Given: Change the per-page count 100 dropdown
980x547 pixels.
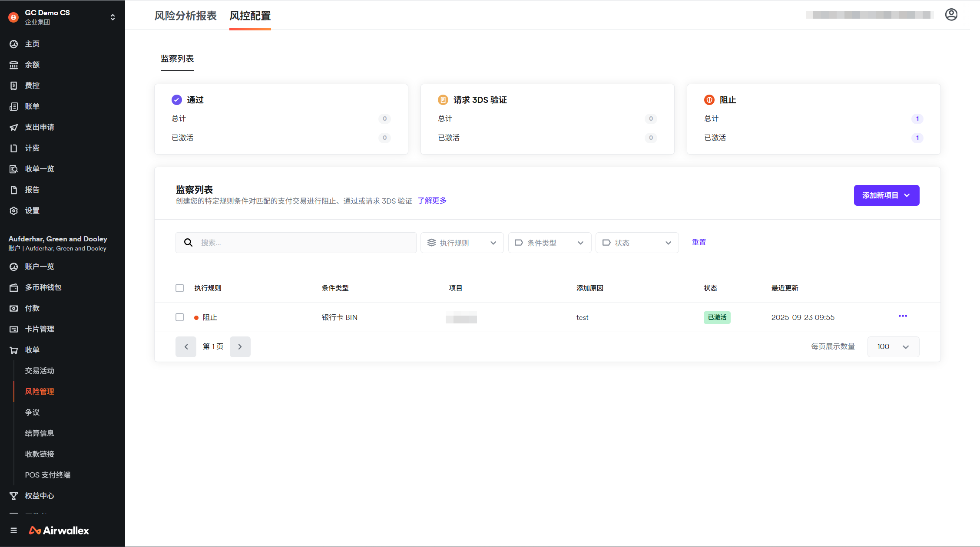Looking at the screenshot, I should pyautogui.click(x=893, y=346).
